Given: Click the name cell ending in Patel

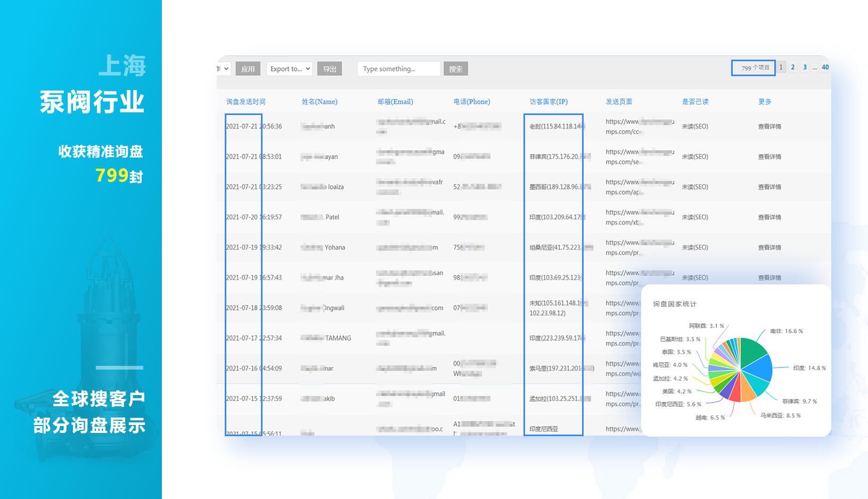Looking at the screenshot, I should coord(320,217).
